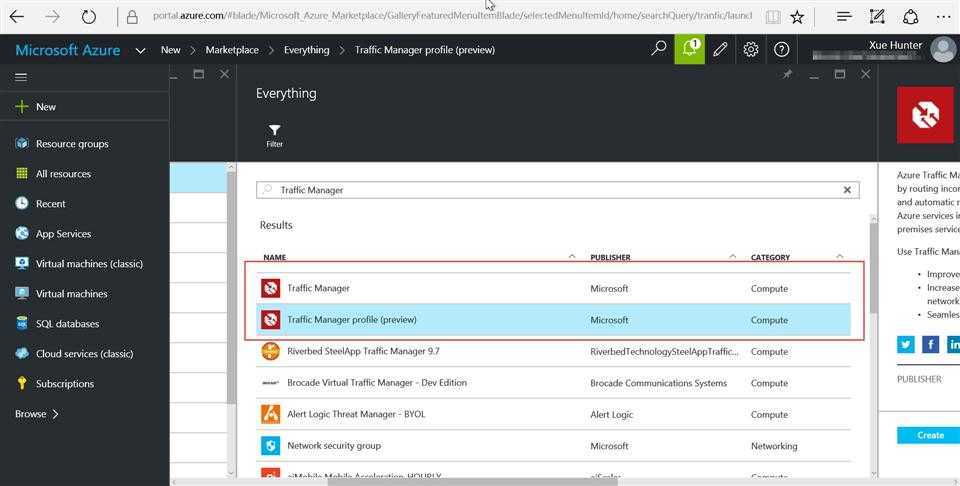Select Traffic Manager result row
The height and width of the screenshot is (486, 960).
click(x=553, y=288)
